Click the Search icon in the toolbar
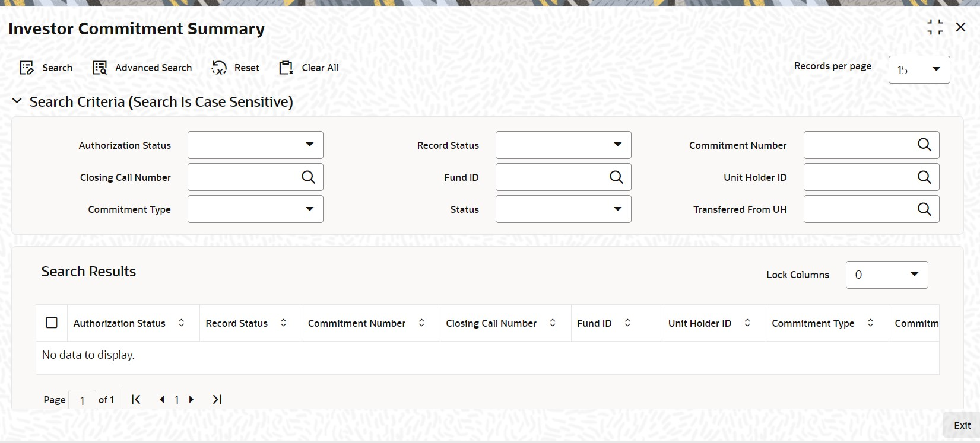The image size is (980, 443). (27, 68)
